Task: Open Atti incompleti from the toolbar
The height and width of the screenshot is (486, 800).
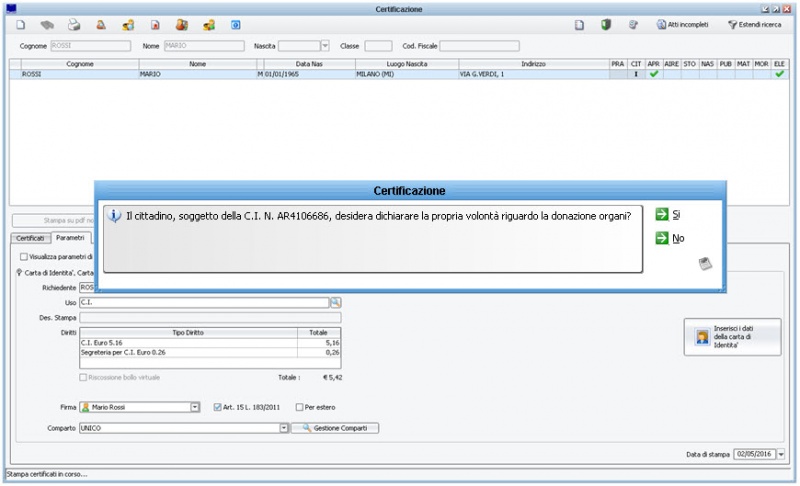Action: [x=682, y=24]
